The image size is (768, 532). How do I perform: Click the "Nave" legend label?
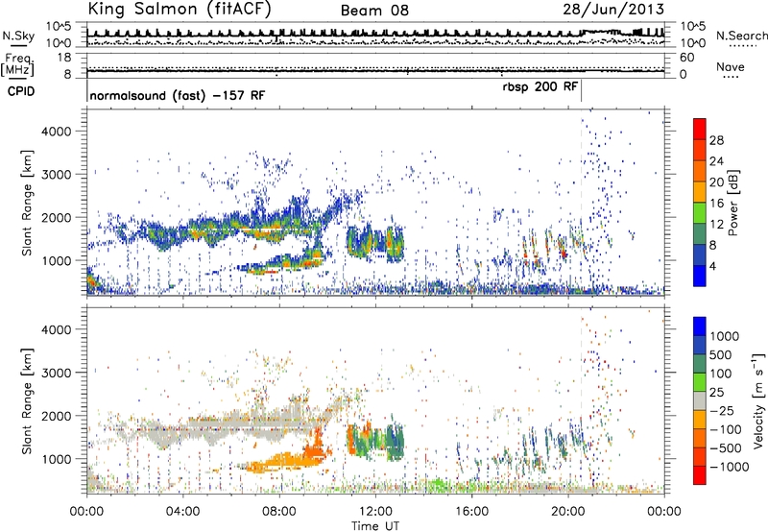[x=731, y=66]
